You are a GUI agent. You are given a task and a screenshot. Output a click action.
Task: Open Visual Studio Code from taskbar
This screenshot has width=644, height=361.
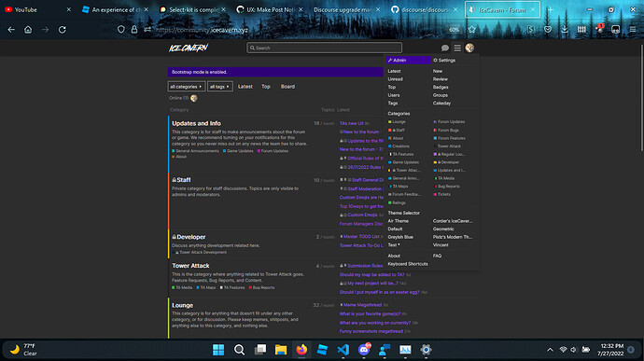coord(343,350)
